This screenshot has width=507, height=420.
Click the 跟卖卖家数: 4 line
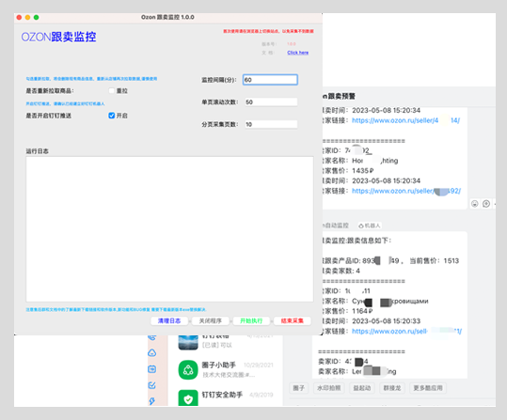coord(341,271)
